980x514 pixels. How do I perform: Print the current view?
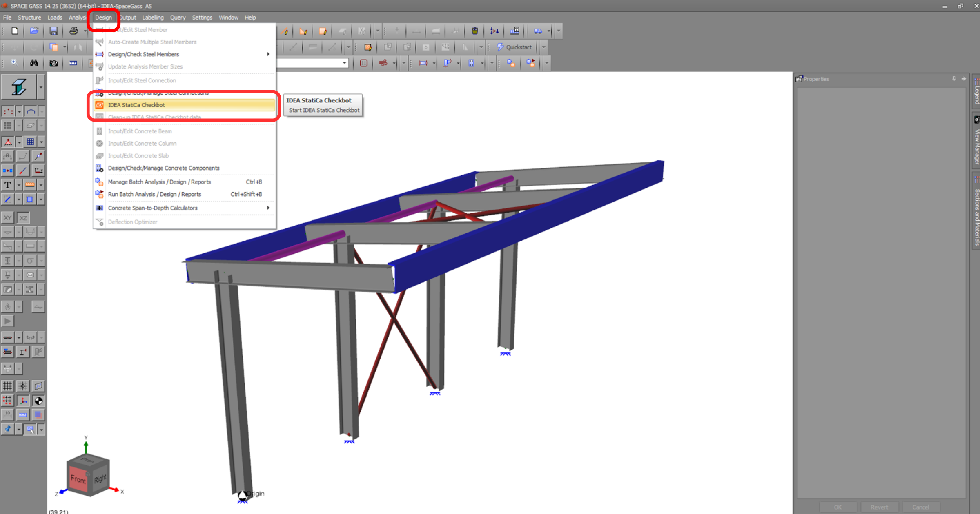click(74, 31)
